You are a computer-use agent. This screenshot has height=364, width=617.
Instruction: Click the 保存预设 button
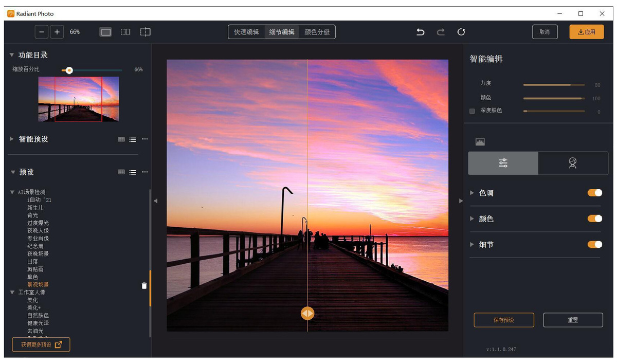(x=504, y=320)
